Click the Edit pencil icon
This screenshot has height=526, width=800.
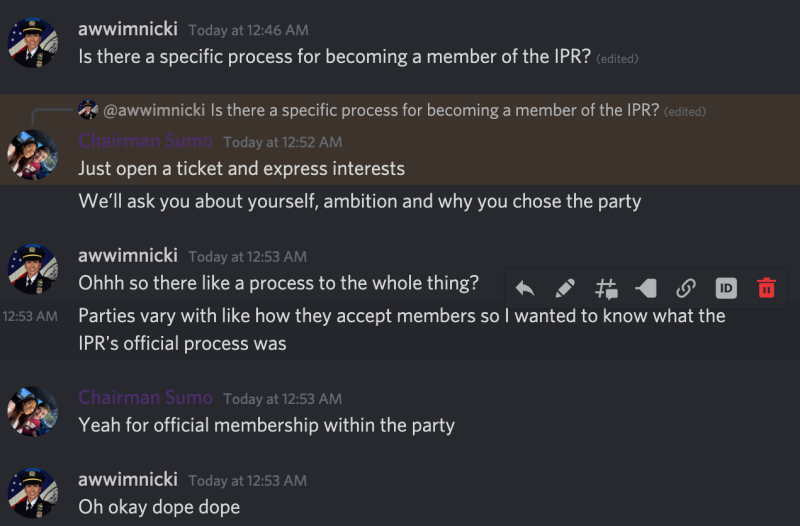[565, 289]
